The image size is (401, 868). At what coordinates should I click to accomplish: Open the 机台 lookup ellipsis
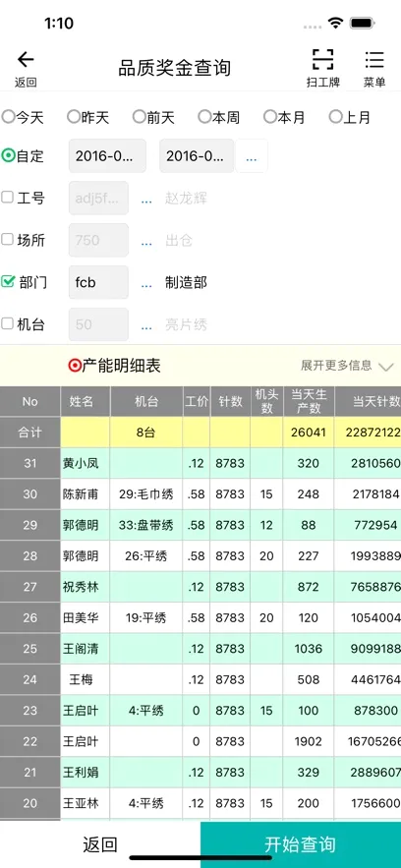click(x=146, y=325)
